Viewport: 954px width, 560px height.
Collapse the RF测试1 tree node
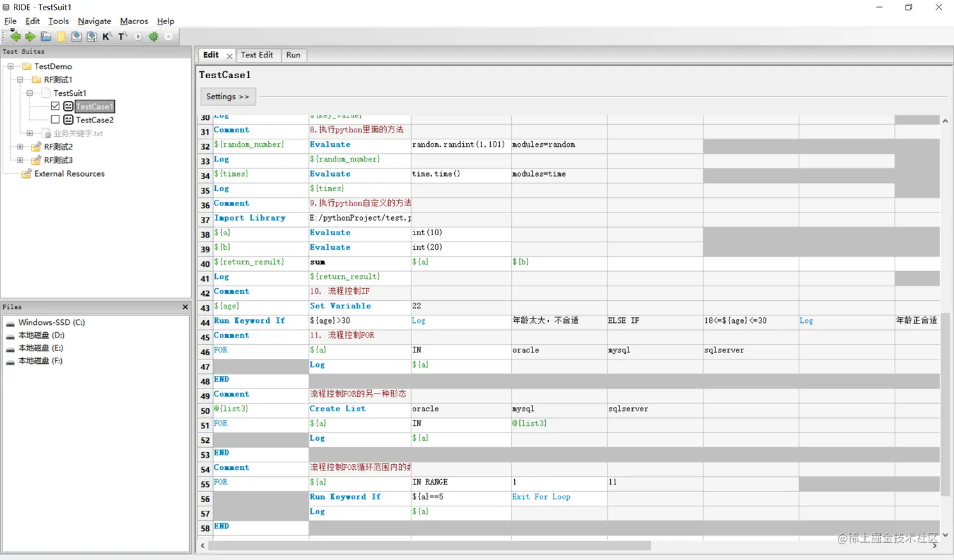point(20,79)
